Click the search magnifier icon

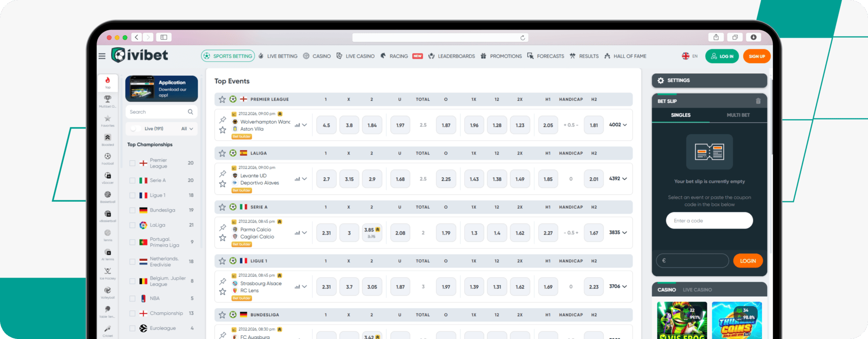[190, 112]
